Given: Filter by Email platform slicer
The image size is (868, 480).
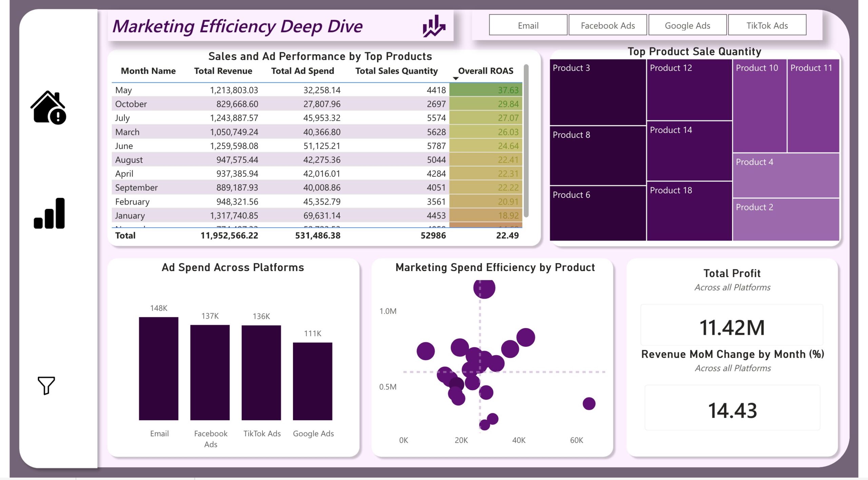Looking at the screenshot, I should point(528,25).
